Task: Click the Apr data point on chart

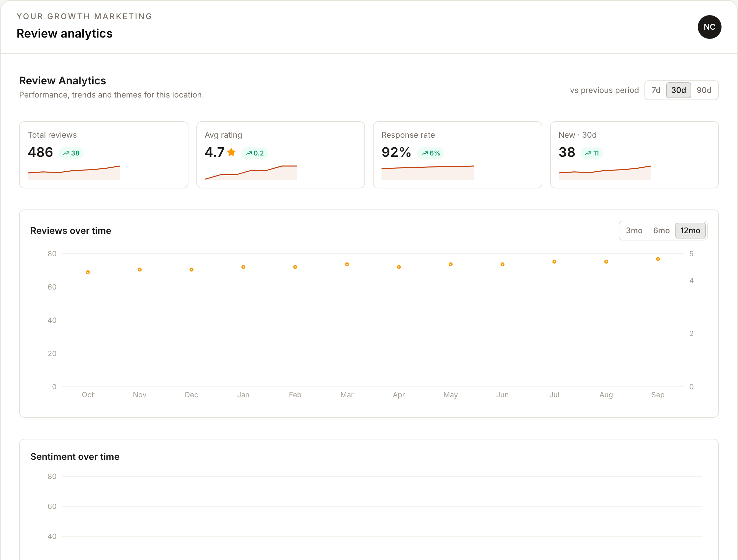Action: pos(399,267)
